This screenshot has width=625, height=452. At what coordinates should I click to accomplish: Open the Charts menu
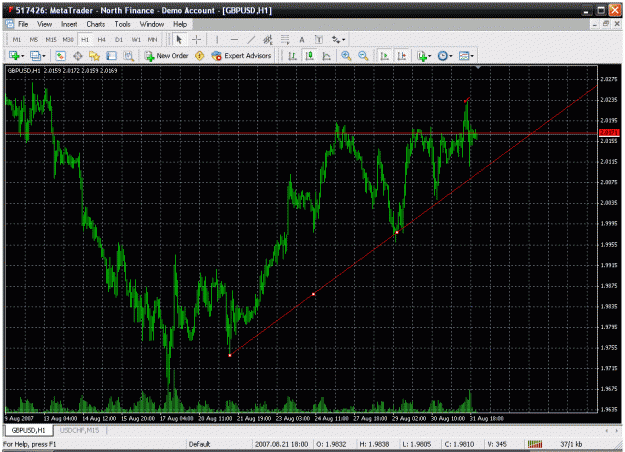pos(96,24)
